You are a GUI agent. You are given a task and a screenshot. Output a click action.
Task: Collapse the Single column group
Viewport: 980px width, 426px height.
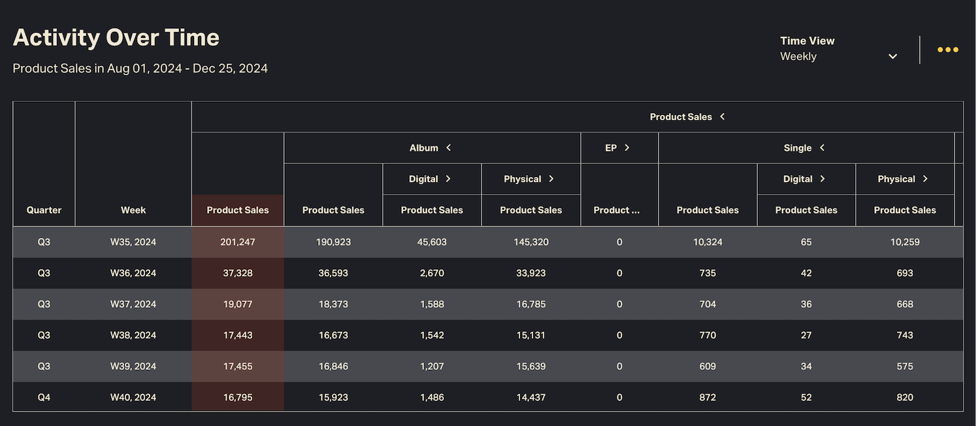click(822, 148)
